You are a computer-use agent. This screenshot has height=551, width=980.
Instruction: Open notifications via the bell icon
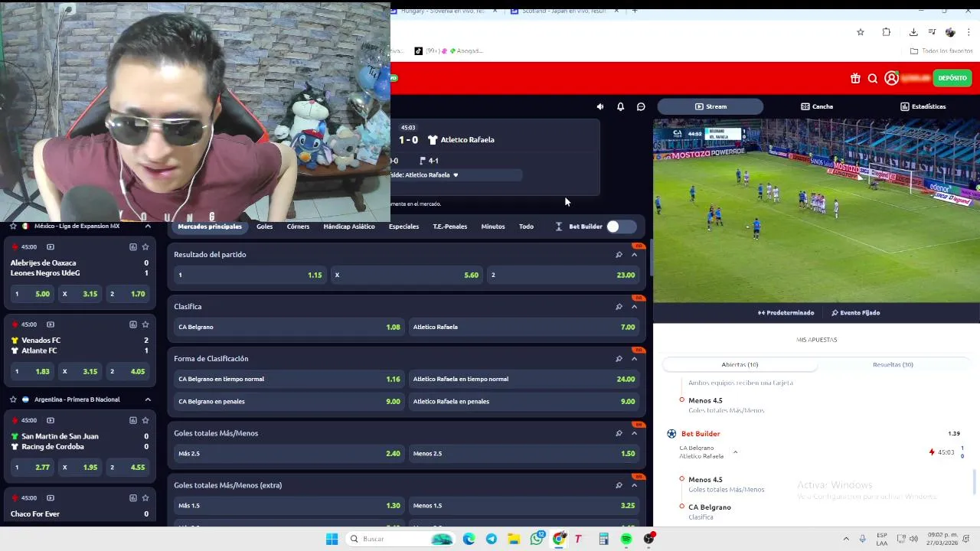click(x=620, y=107)
